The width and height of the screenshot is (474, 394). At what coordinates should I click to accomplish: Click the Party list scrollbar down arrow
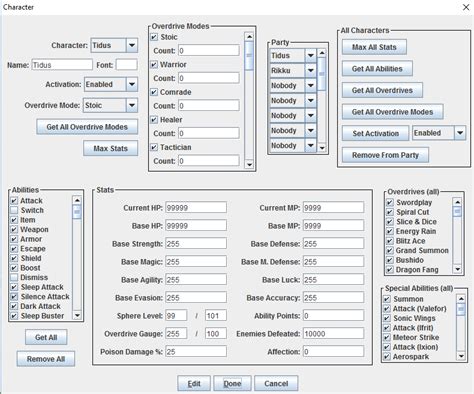click(322, 147)
